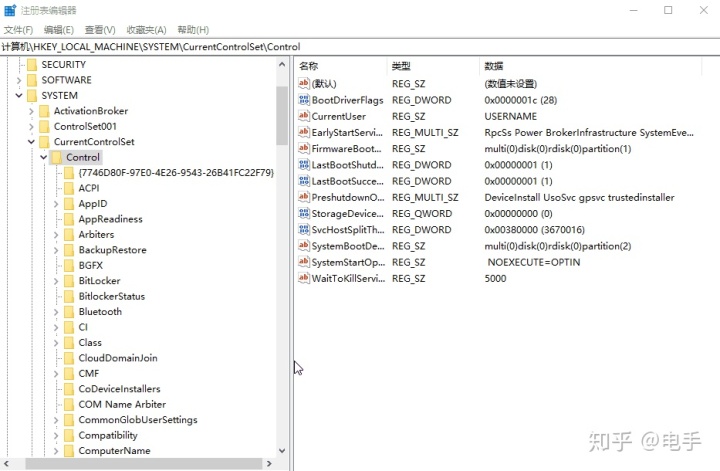The width and height of the screenshot is (720, 471).
Task: Click the registry path address bar
Action: pos(360,47)
